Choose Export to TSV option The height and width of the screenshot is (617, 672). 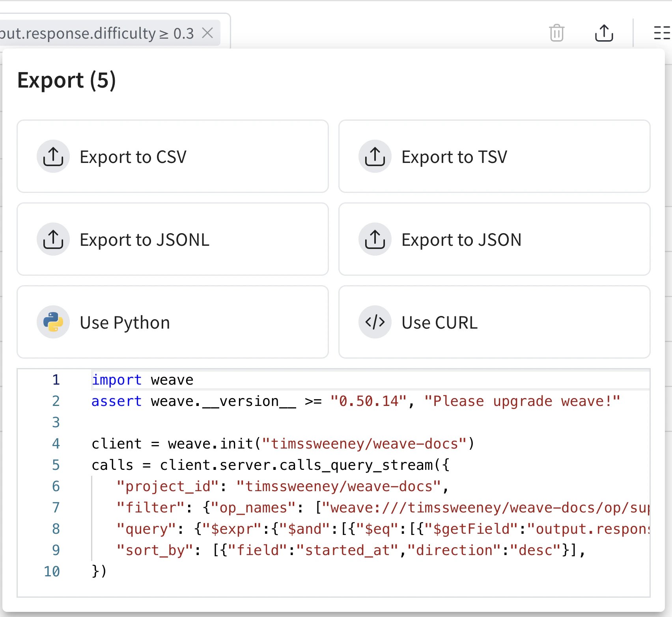494,157
